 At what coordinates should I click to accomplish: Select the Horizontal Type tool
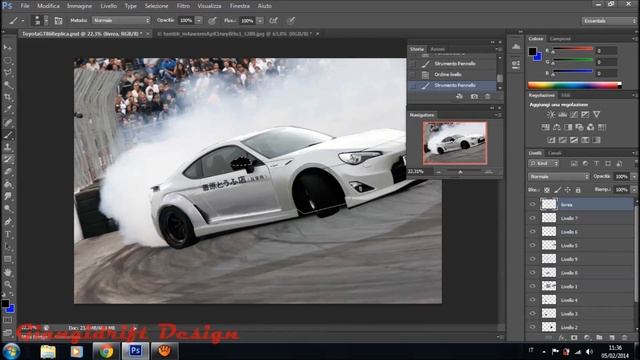(x=8, y=234)
